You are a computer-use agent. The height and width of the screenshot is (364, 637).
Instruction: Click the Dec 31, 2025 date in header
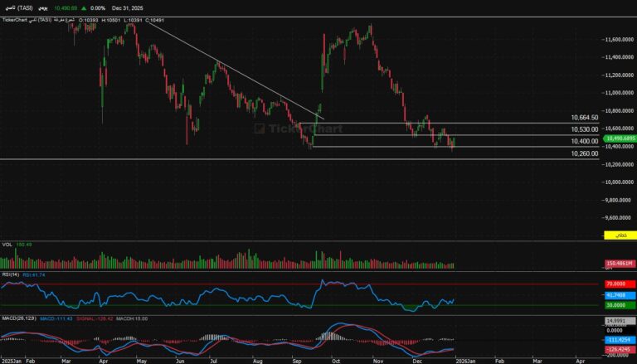[128, 7]
